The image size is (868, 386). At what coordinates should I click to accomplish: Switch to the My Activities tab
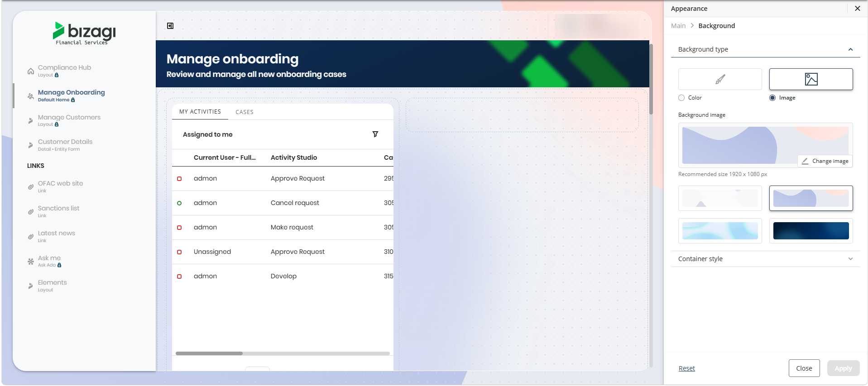coord(200,112)
